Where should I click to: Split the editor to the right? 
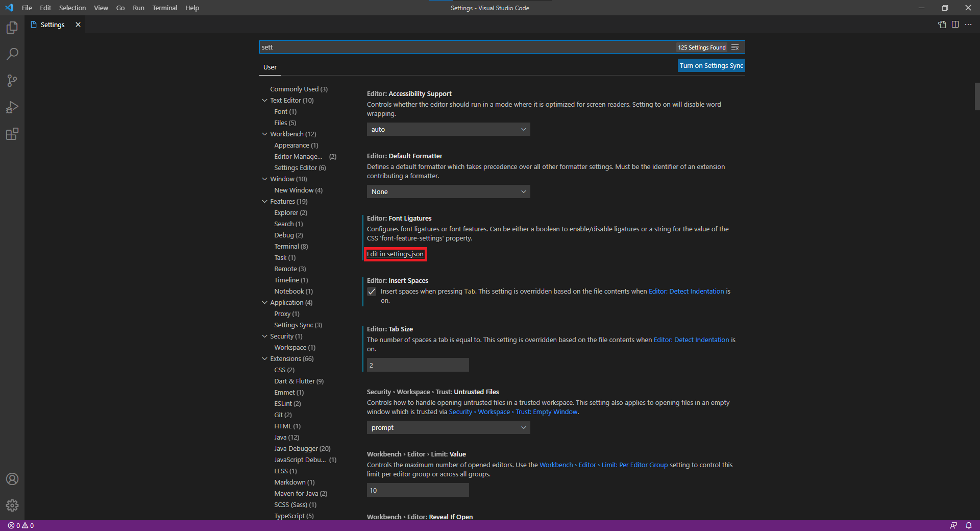point(955,25)
